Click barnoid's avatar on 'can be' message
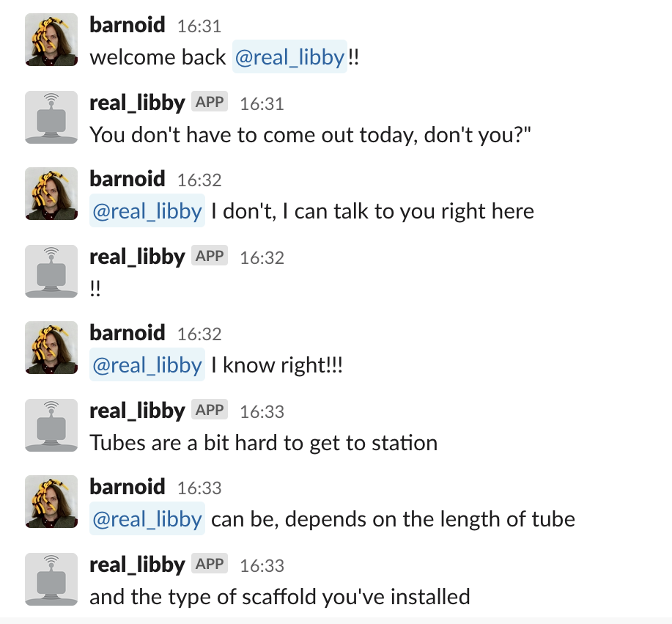The width and height of the screenshot is (672, 624). coord(51,502)
